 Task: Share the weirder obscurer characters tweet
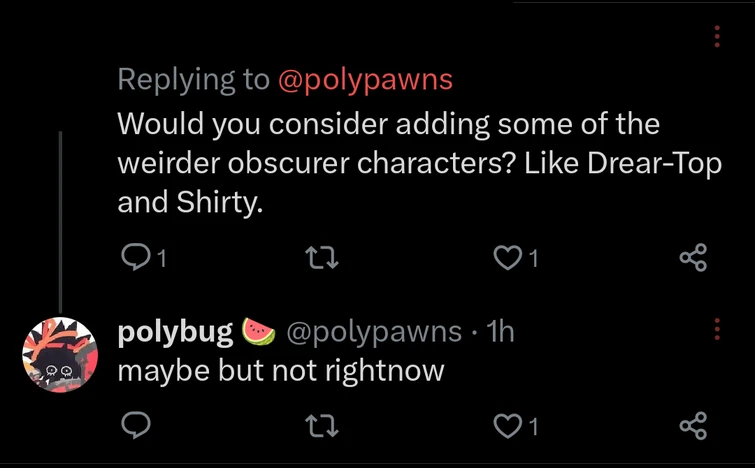693,259
